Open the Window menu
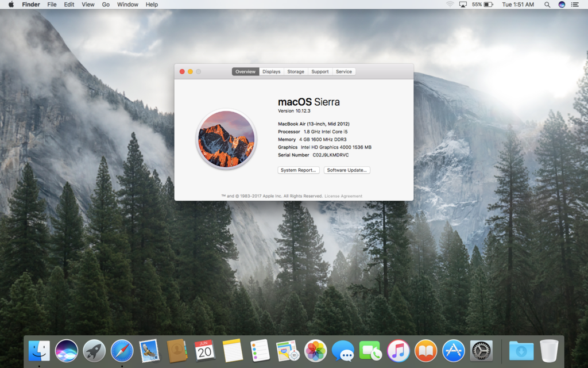This screenshot has width=588, height=368. [127, 5]
